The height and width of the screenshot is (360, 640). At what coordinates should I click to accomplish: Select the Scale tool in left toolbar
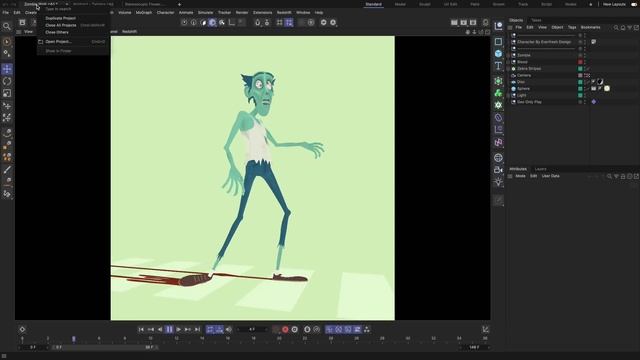click(x=7, y=93)
